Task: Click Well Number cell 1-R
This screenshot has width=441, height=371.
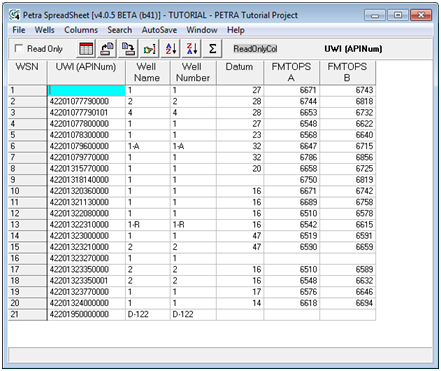Action: pos(193,225)
